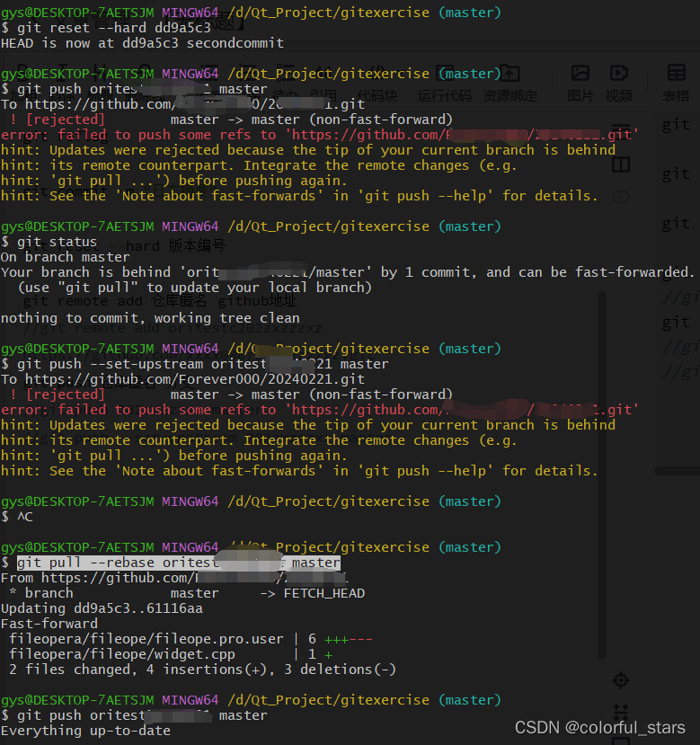Click the 视频 video insert icon in editor toolbar

point(619,73)
